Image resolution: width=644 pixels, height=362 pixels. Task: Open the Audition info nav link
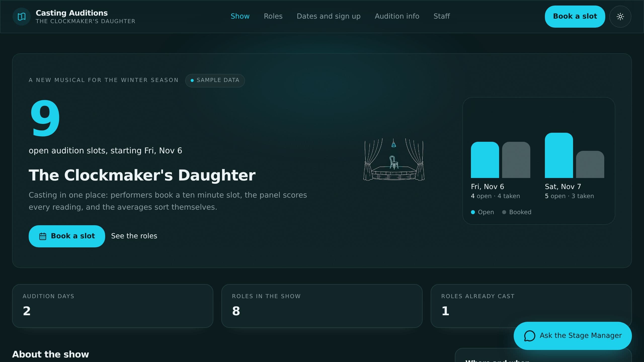click(397, 16)
